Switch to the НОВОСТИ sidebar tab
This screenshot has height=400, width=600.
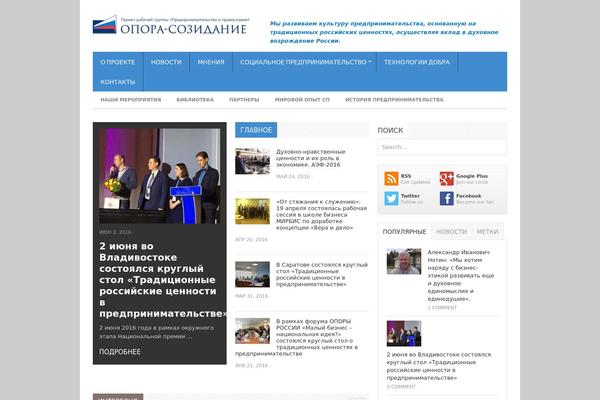tap(451, 232)
